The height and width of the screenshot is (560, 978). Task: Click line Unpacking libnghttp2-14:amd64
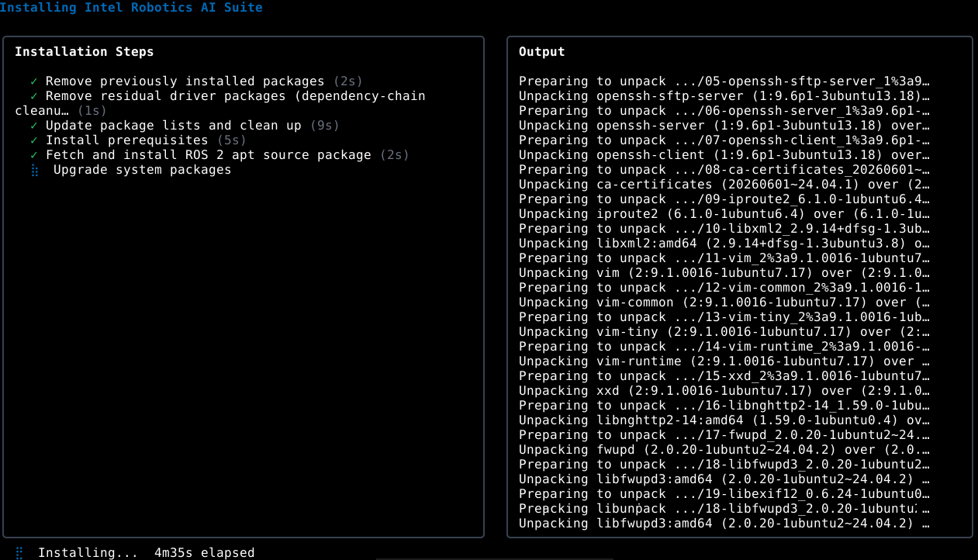[x=724, y=420]
